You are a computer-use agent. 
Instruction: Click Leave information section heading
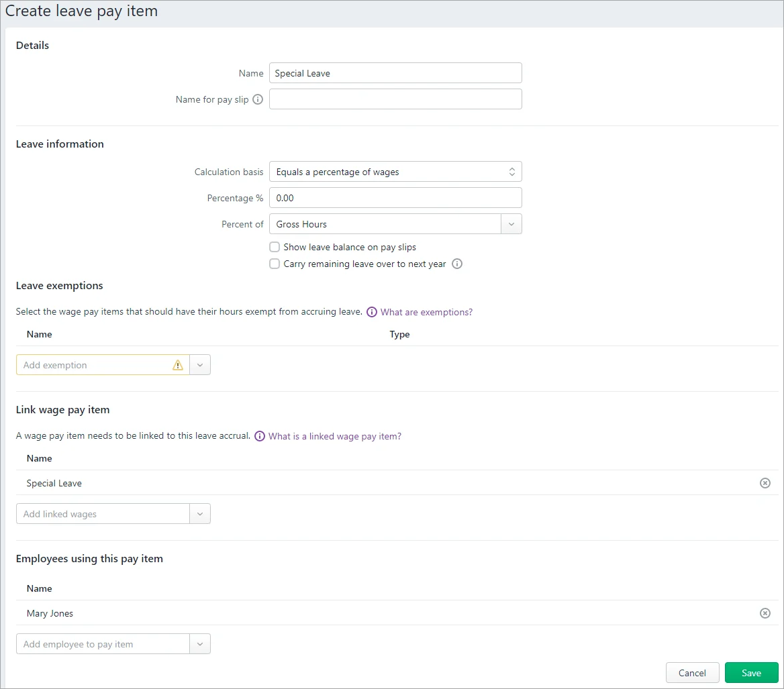[60, 144]
